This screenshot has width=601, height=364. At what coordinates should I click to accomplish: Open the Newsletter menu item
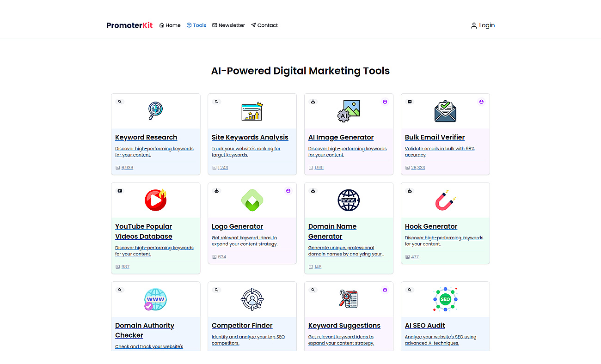pyautogui.click(x=228, y=25)
